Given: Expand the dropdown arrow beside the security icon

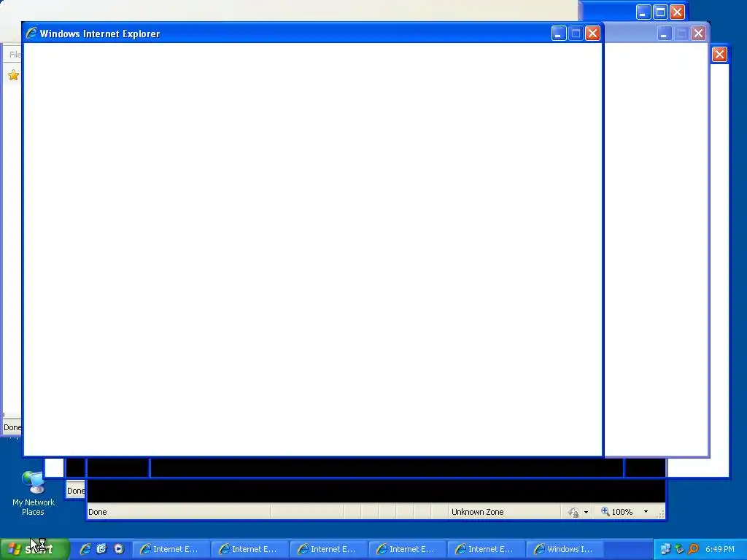Looking at the screenshot, I should (586, 512).
